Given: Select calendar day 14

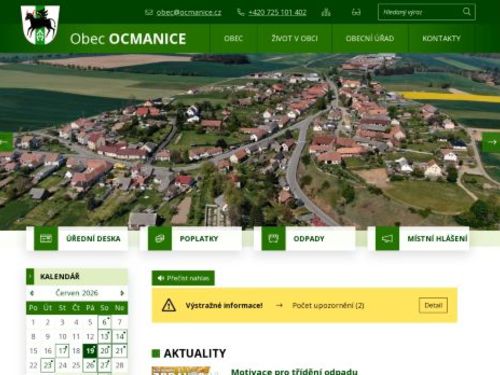Looking at the screenshot, I should click(x=120, y=336).
